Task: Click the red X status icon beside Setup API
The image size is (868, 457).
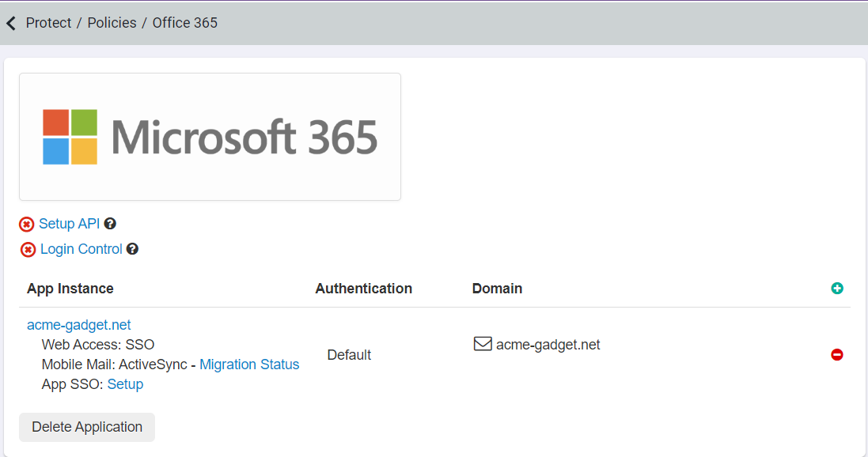Action: [27, 224]
